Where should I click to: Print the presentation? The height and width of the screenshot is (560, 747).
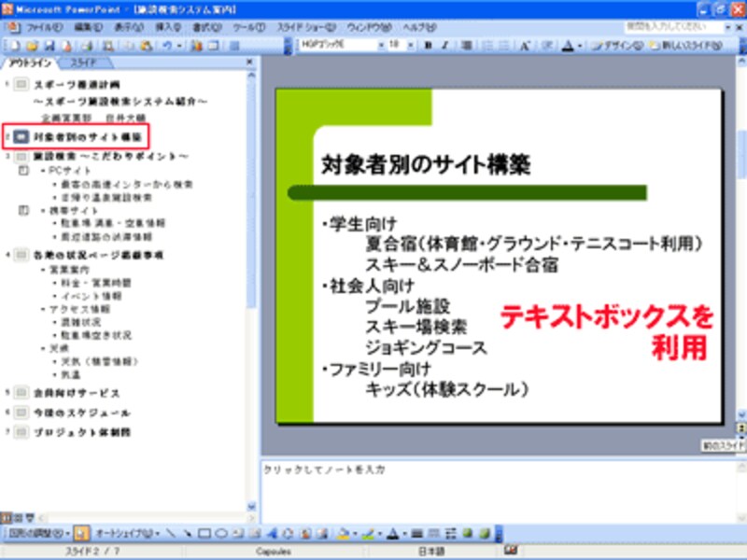[x=87, y=46]
